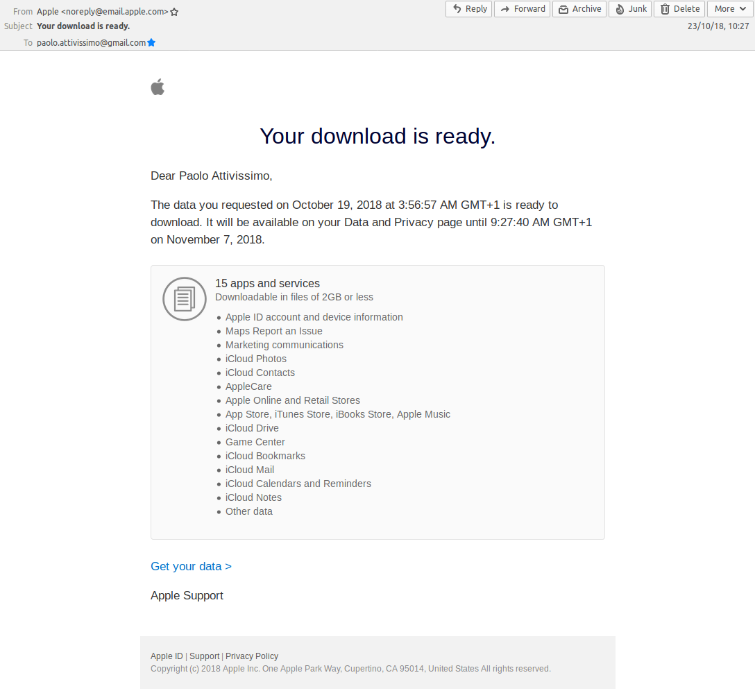Image resolution: width=755 pixels, height=700 pixels.
Task: Archive the message
Action: tap(579, 9)
